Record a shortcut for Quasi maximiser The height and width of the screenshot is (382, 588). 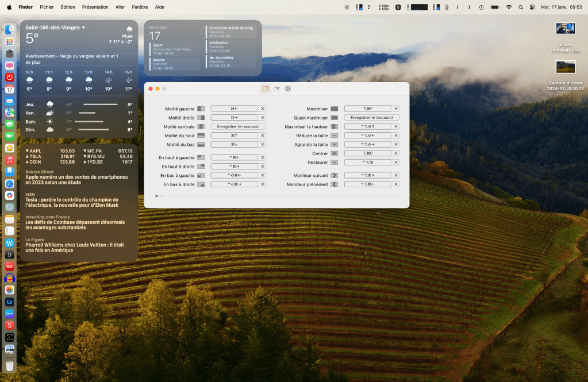tap(371, 117)
